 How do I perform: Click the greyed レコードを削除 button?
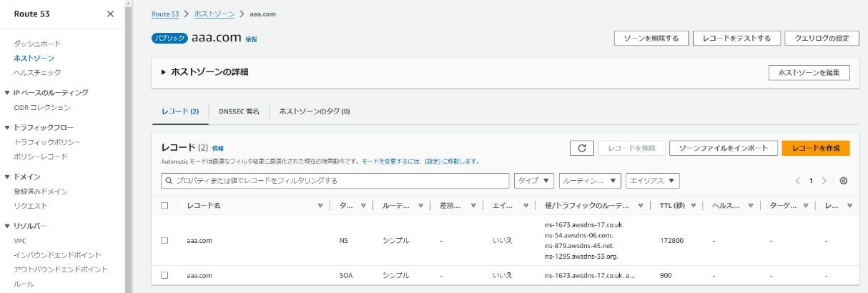(x=631, y=148)
